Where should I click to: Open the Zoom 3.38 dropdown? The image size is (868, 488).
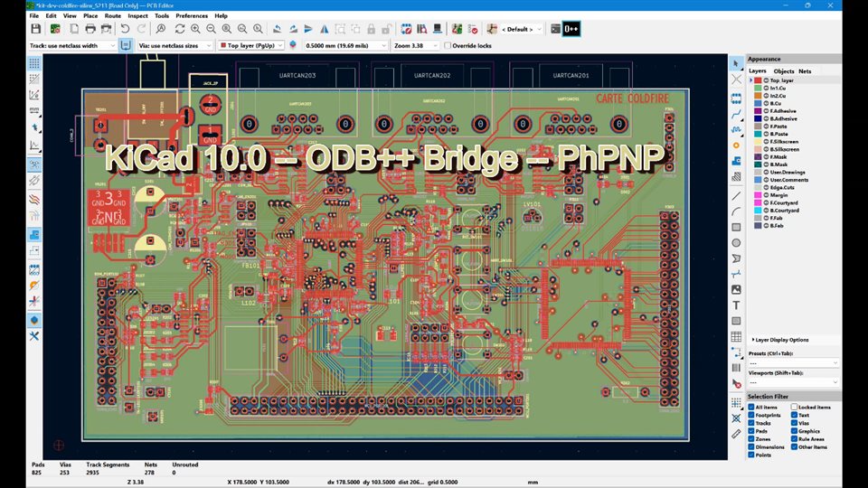[415, 45]
